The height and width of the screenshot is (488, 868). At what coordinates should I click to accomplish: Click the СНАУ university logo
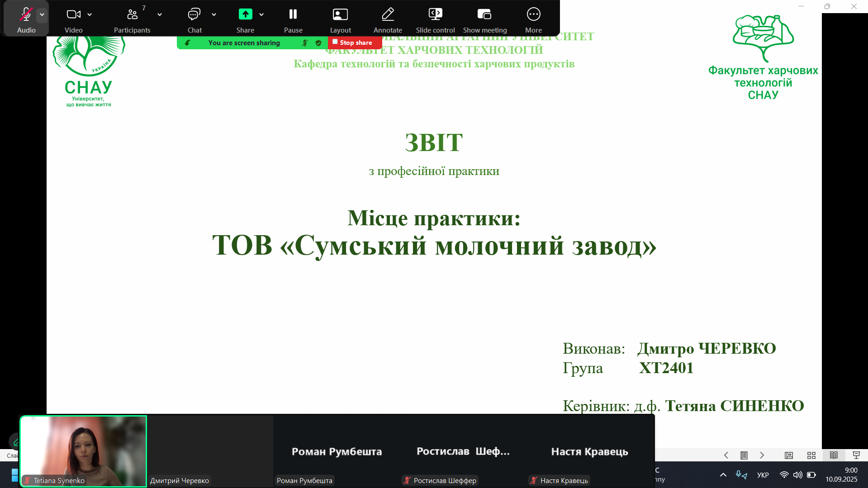89,71
